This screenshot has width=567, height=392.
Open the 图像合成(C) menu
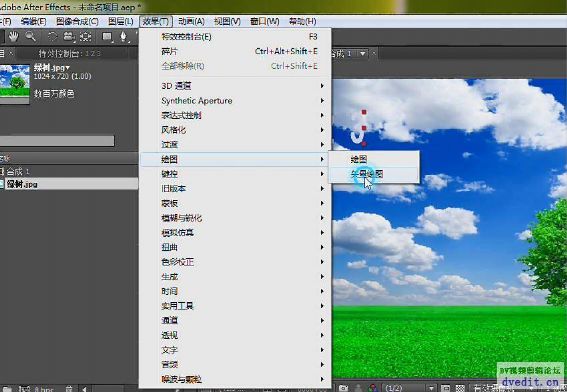(x=77, y=21)
